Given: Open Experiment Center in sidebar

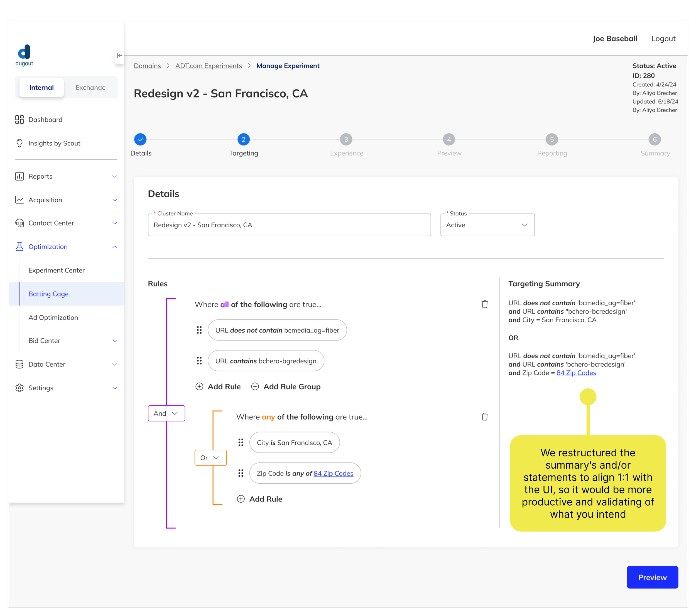Looking at the screenshot, I should pos(57,270).
